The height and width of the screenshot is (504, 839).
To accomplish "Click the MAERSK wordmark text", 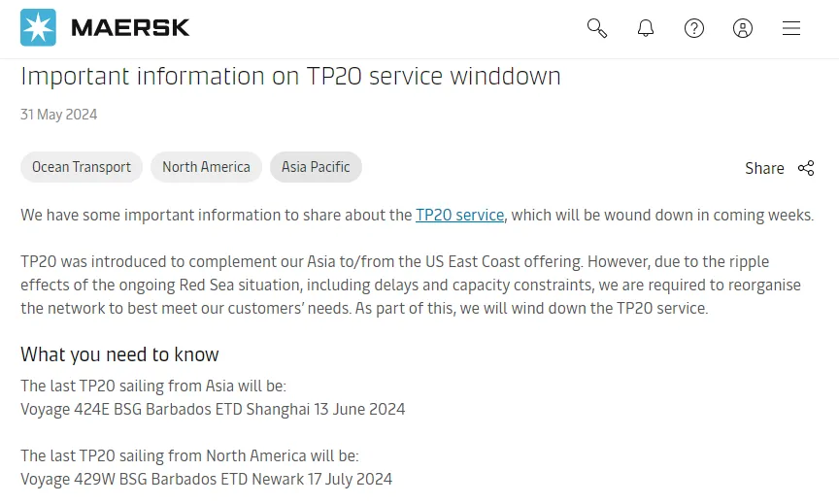I will [x=130, y=28].
